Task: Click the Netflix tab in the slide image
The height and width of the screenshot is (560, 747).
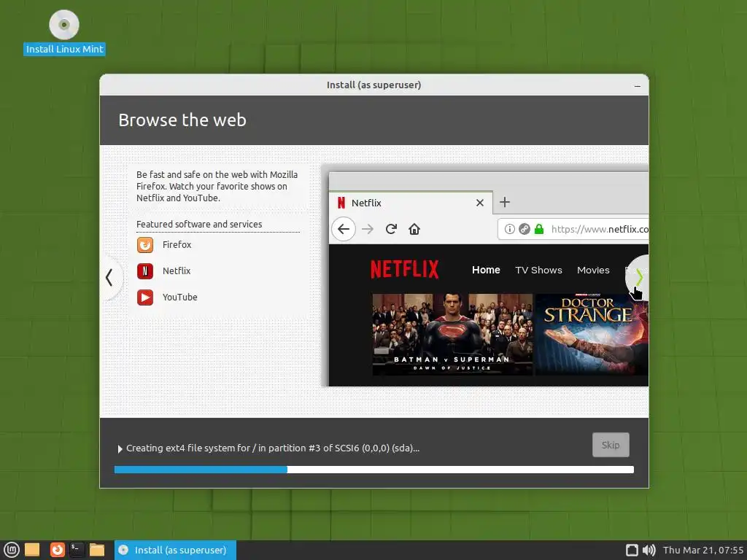Action: pos(410,203)
